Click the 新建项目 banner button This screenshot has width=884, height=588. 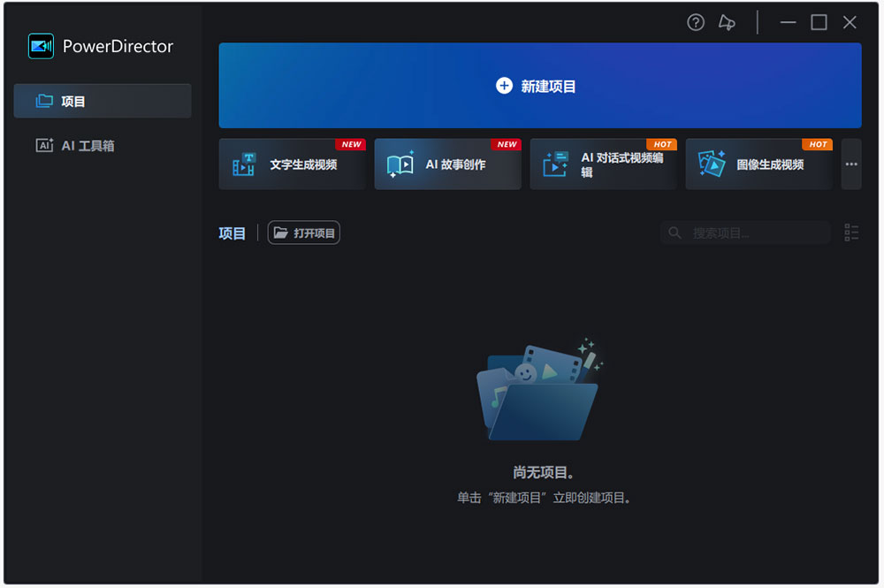539,86
